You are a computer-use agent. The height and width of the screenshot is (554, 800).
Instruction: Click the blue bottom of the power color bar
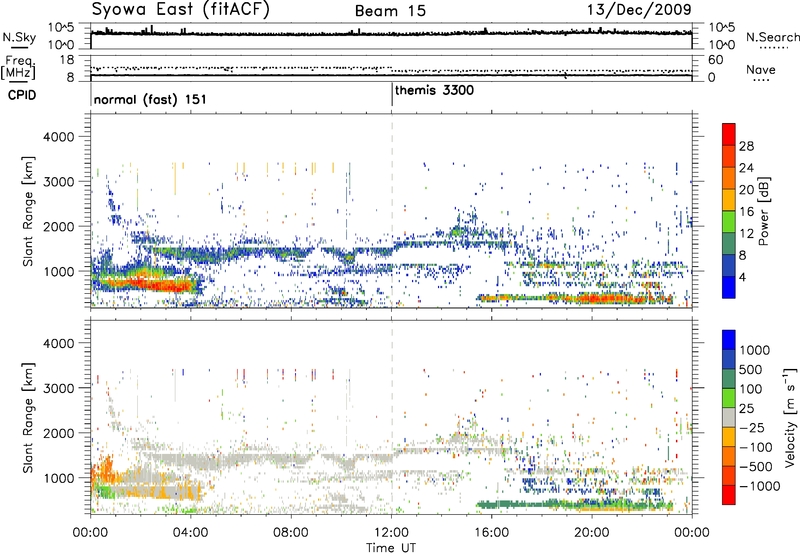pos(729,287)
